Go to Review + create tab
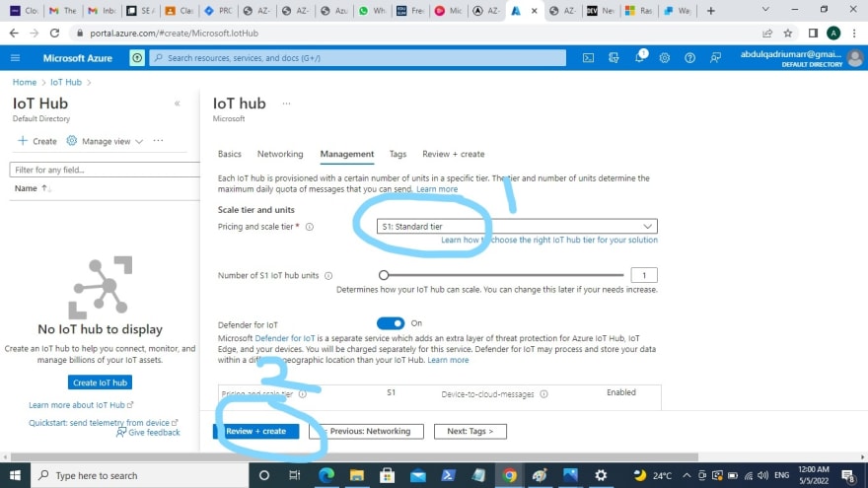The width and height of the screenshot is (868, 488). tap(454, 154)
